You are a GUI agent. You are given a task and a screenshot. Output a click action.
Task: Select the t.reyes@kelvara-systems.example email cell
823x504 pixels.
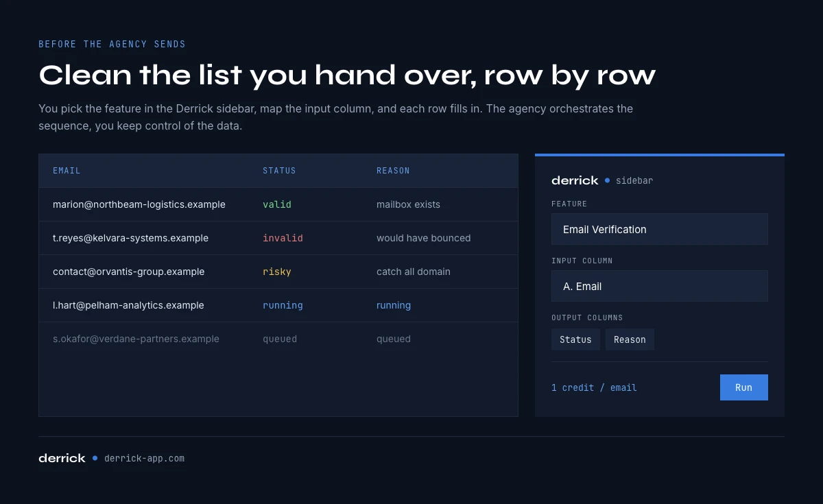tap(130, 238)
